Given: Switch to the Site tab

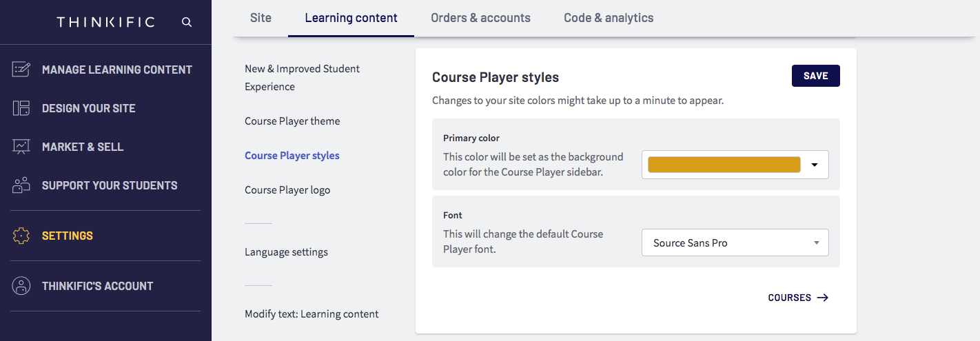Looking at the screenshot, I should pos(261,18).
